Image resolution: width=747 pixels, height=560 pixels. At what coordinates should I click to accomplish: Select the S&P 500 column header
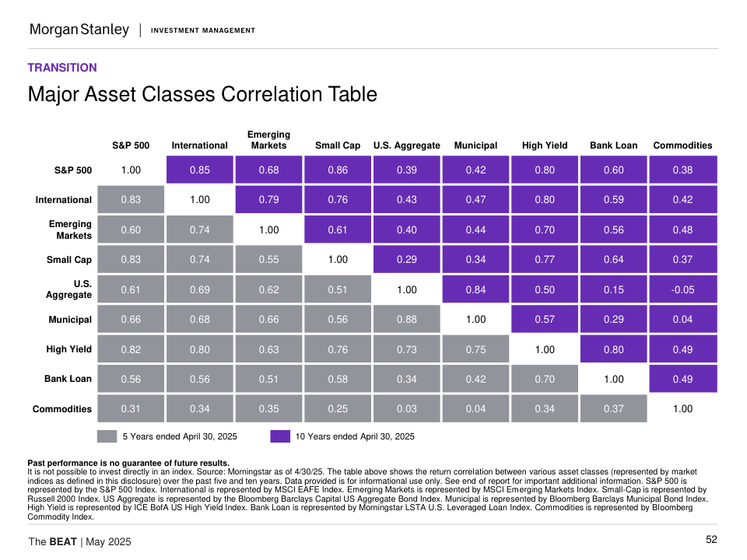click(x=131, y=145)
